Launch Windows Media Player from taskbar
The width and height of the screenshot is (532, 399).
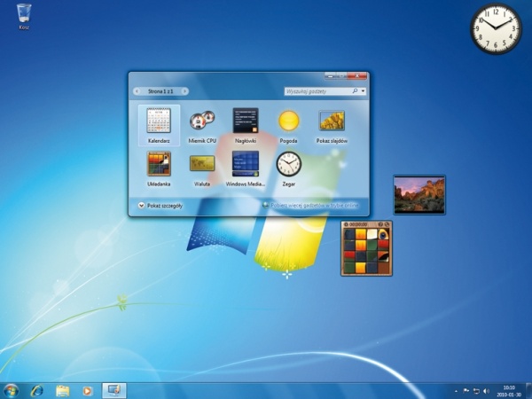[x=87, y=391]
